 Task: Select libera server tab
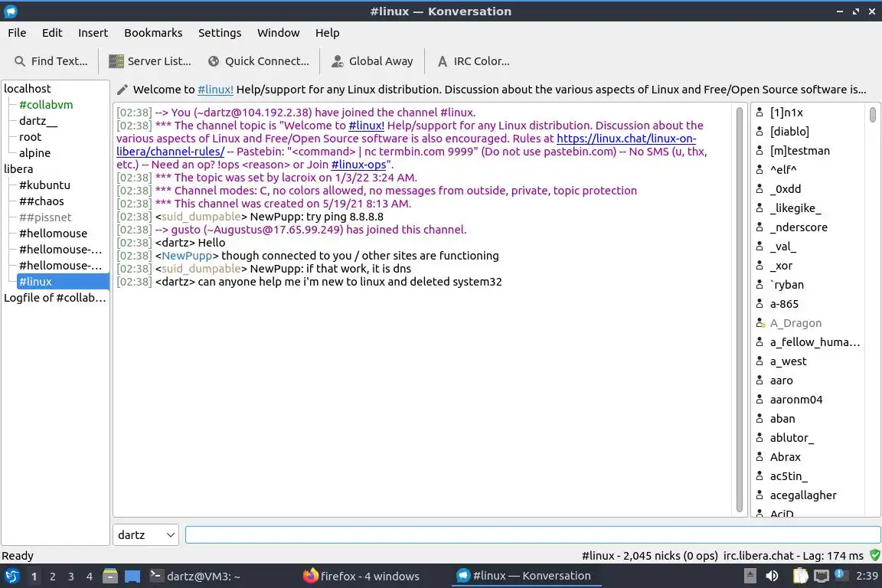click(18, 169)
